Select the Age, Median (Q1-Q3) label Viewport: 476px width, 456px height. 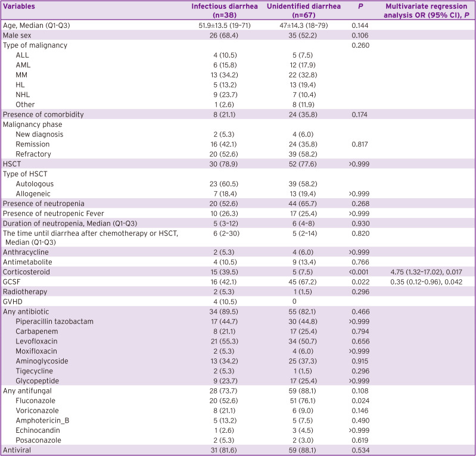(36, 26)
